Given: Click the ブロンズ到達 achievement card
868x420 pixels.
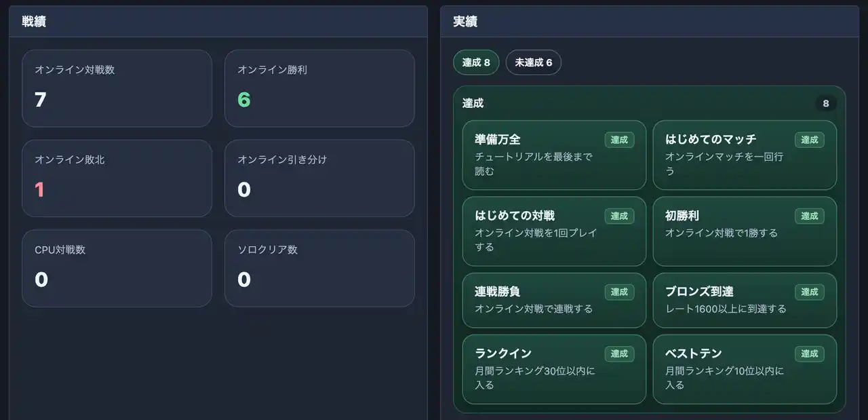Looking at the screenshot, I should click(x=745, y=301).
